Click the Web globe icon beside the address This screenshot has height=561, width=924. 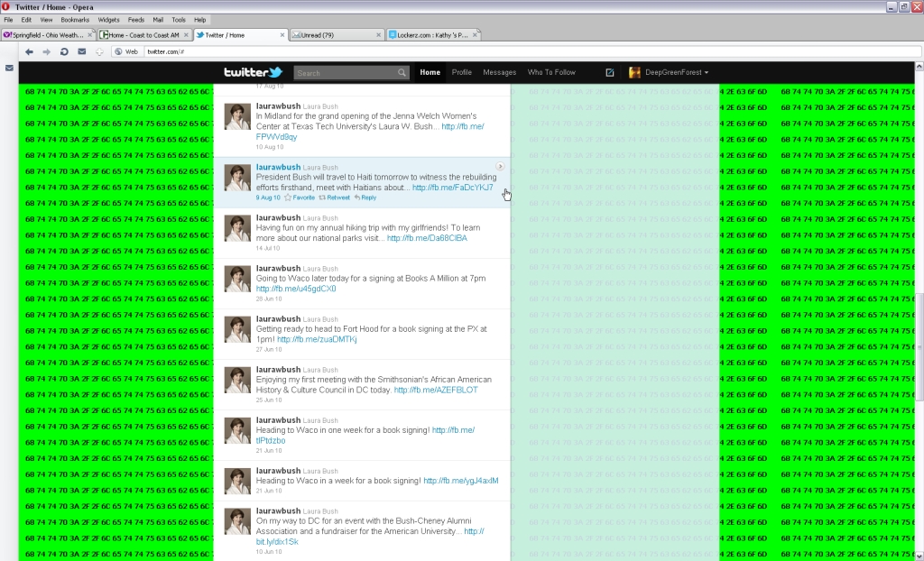click(118, 51)
